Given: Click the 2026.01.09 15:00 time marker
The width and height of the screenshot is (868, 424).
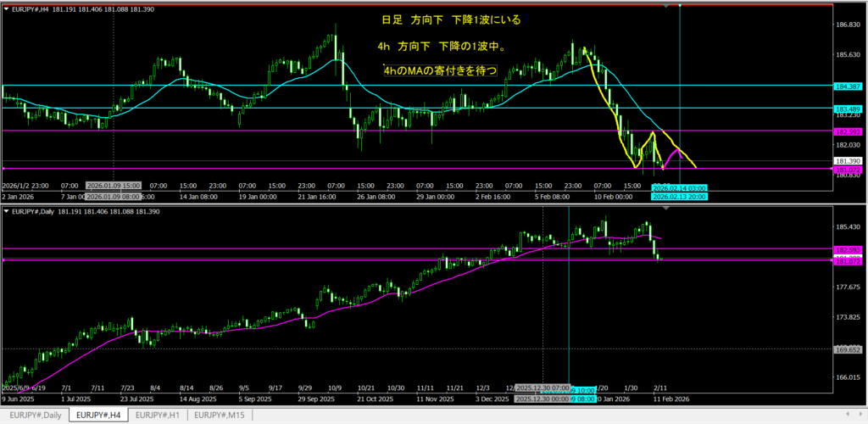Looking at the screenshot, I should tap(113, 186).
